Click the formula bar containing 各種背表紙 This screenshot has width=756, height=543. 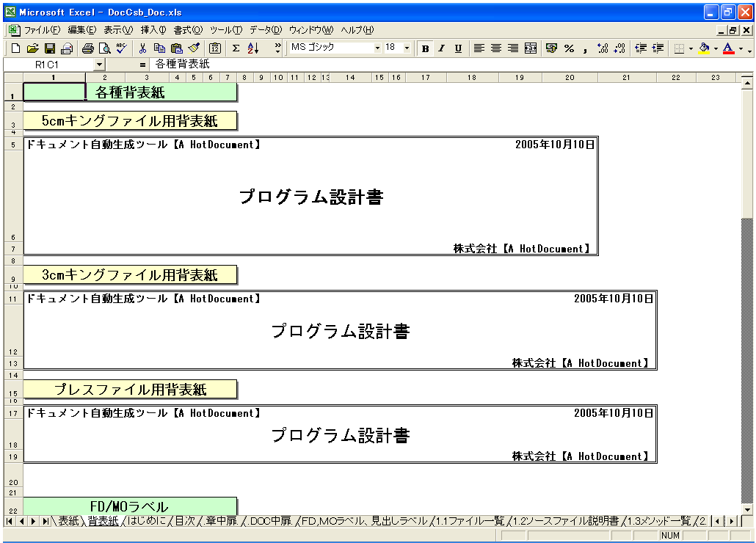(x=451, y=64)
